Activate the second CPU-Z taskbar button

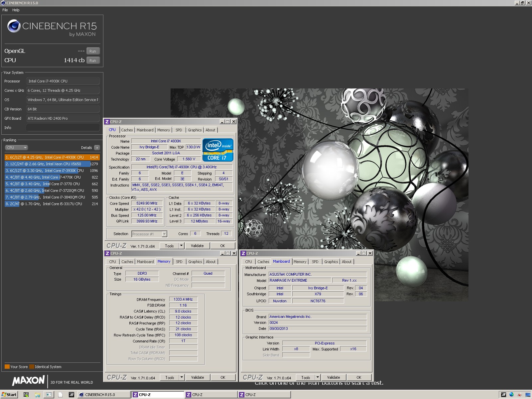coord(211,395)
